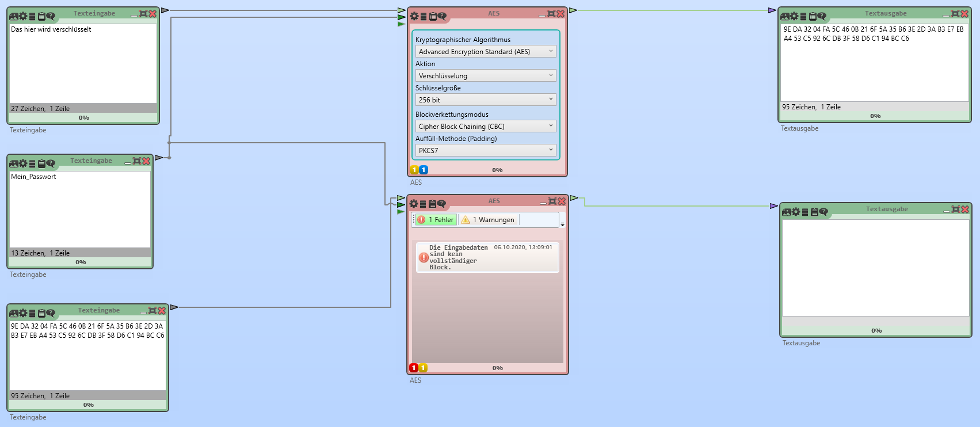980x427 pixels.
Task: Open the Kryptographischer Algorithmus dropdown
Action: (x=485, y=52)
